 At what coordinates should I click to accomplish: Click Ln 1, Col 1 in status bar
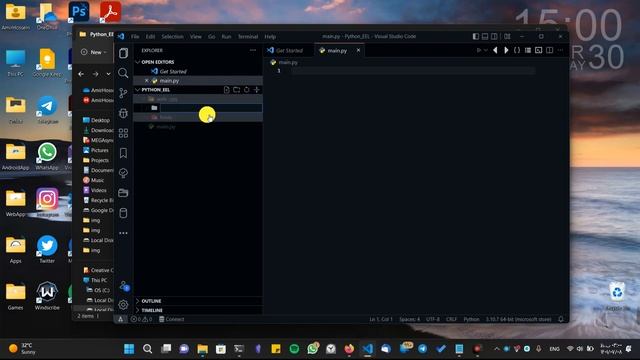381,319
